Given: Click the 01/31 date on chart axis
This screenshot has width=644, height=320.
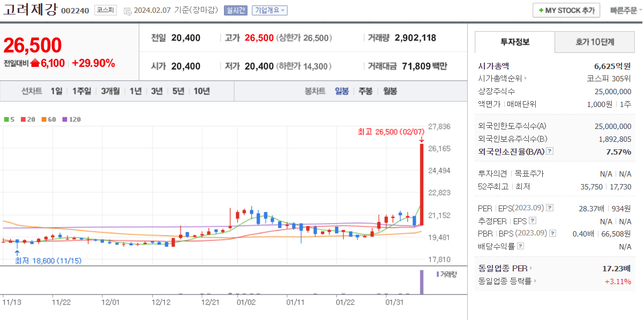Looking at the screenshot, I should point(394,302).
